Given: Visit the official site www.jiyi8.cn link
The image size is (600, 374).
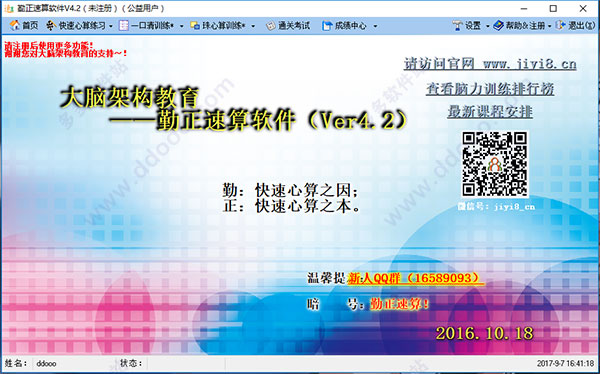Looking at the screenshot, I should click(x=490, y=64).
